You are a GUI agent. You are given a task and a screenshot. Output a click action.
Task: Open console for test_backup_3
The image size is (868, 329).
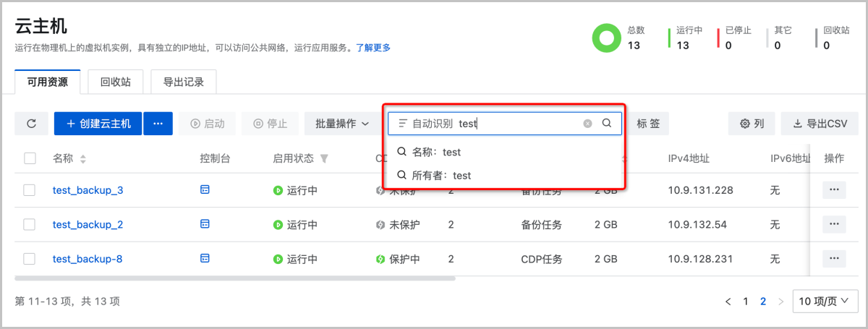(x=205, y=189)
